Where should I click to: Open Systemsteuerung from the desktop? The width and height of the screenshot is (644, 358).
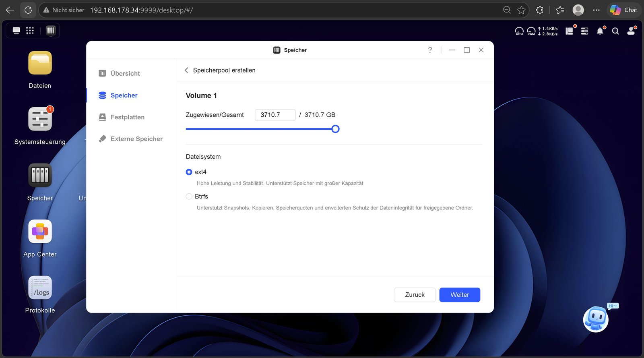pyautogui.click(x=40, y=119)
